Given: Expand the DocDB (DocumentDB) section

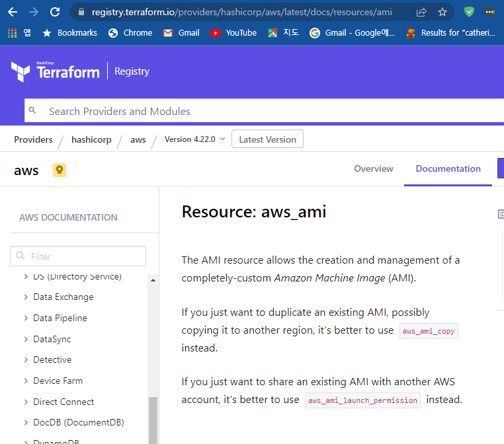Looking at the screenshot, I should tap(26, 422).
